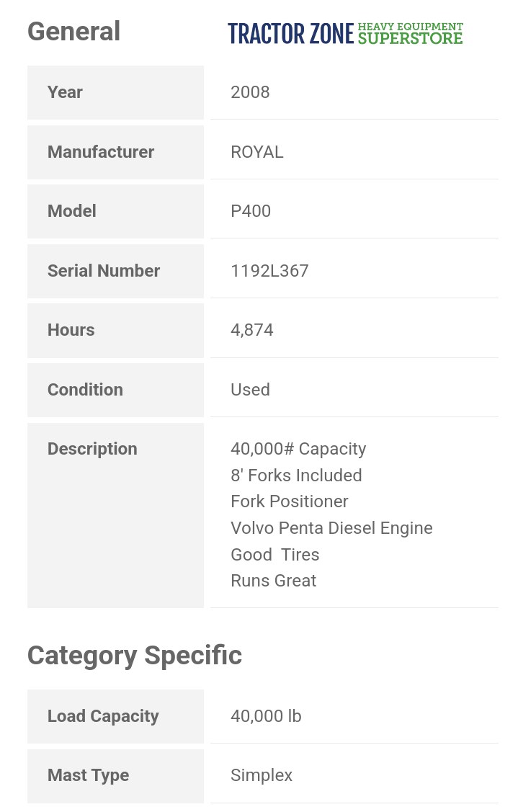Viewport: 518px width, 812px height.
Task: Click the manufacturer value ROYAL
Action: click(x=256, y=152)
